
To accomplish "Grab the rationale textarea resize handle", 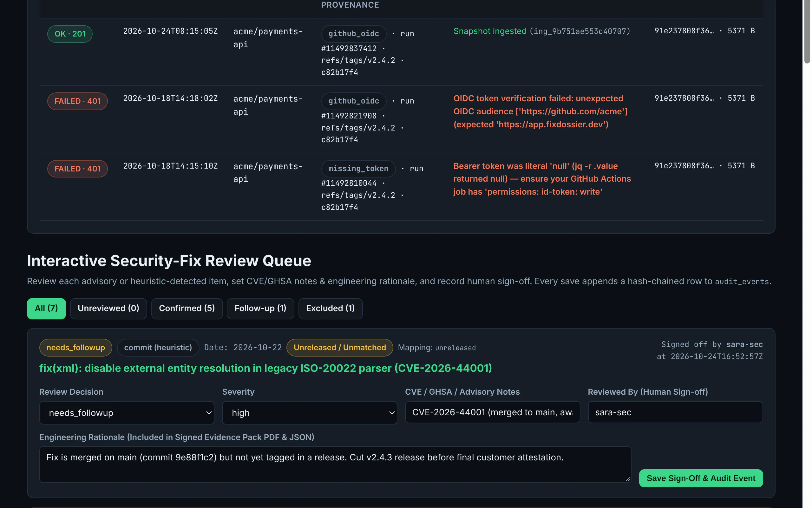I will pyautogui.click(x=628, y=479).
